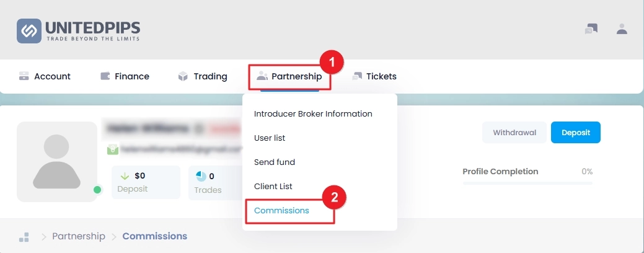
Task: Click the Trading cube icon
Action: (183, 76)
